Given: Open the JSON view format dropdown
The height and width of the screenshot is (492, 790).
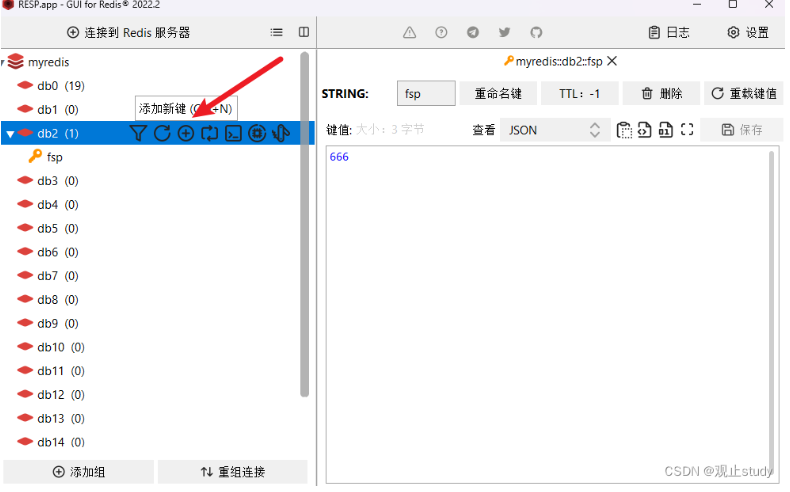Looking at the screenshot, I should 555,130.
